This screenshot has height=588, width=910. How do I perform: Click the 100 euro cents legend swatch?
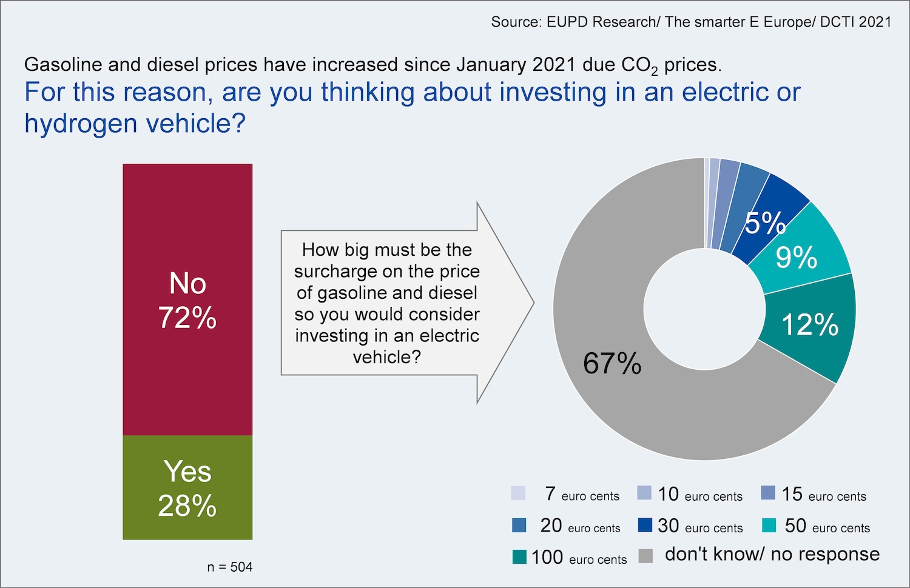[519, 556]
